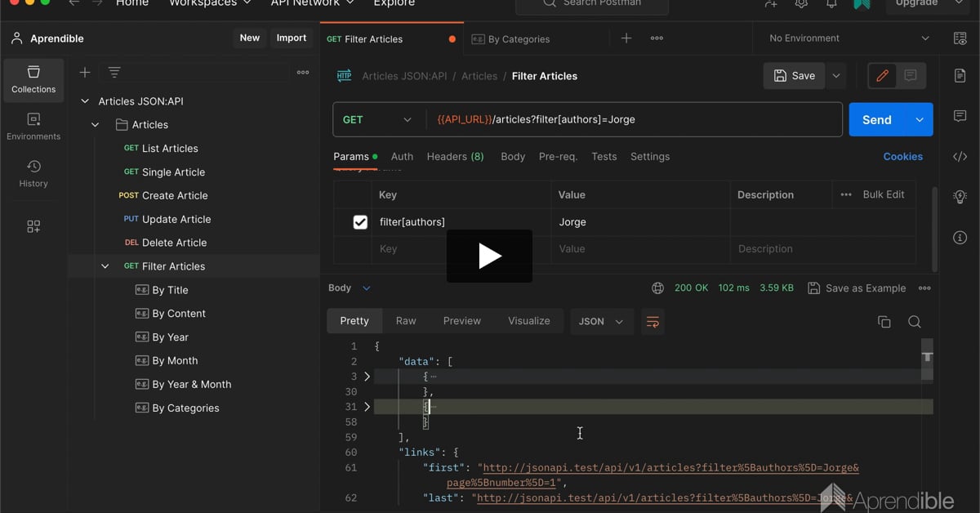Open request info icon in right sidebar

tap(960, 238)
